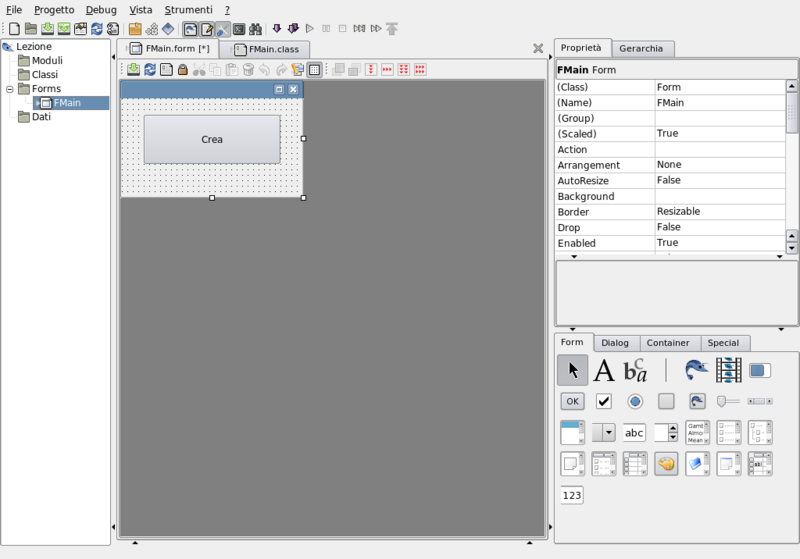Pick the TextLabel control (bCa icon)

(635, 370)
